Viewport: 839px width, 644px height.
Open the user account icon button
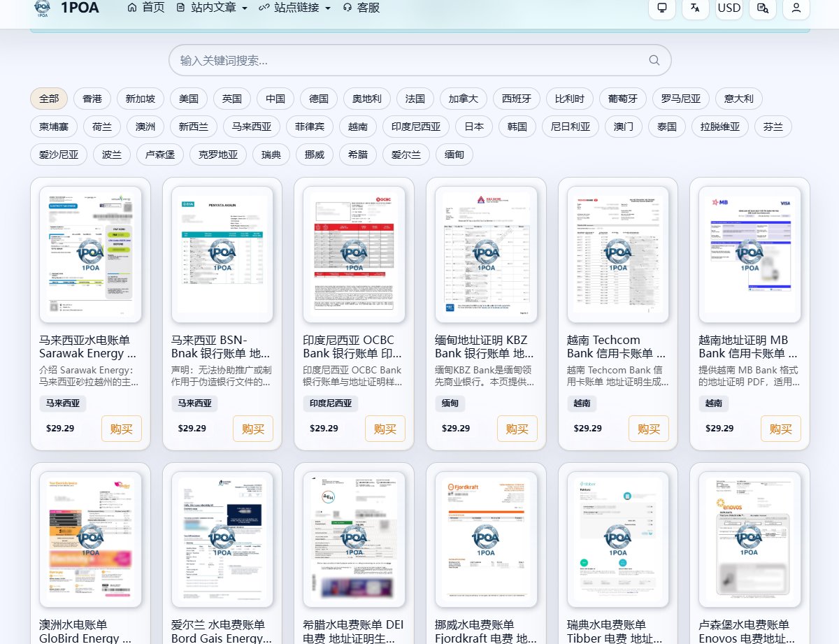tap(796, 8)
